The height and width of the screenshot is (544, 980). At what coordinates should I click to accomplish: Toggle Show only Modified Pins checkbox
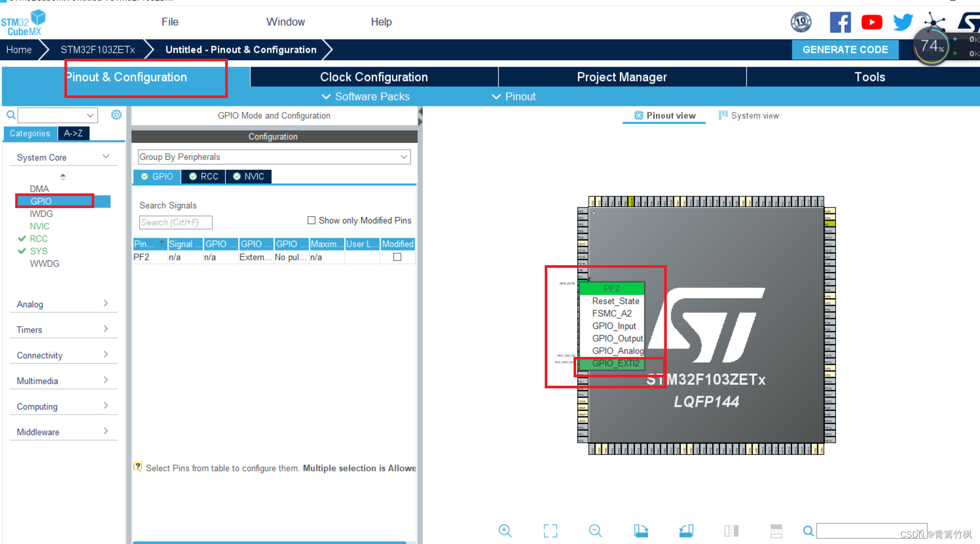pos(311,220)
